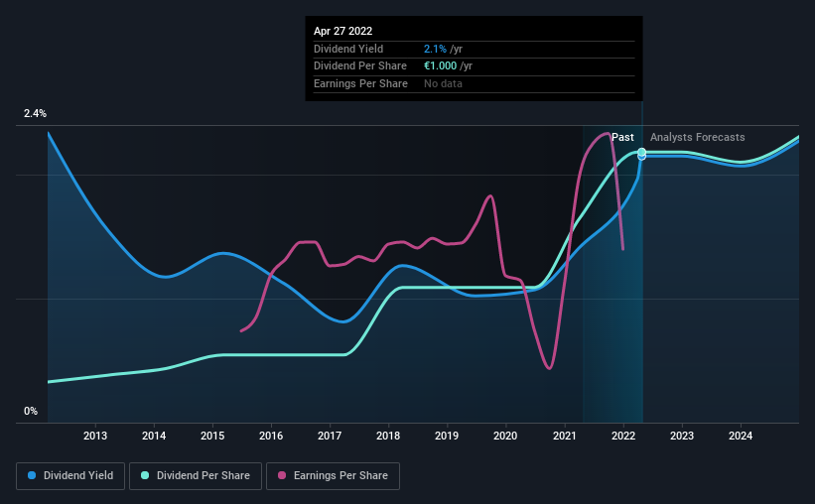This screenshot has width=815, height=504.
Task: Click the teal Dividend Per Share legend dot
Action: [x=145, y=475]
